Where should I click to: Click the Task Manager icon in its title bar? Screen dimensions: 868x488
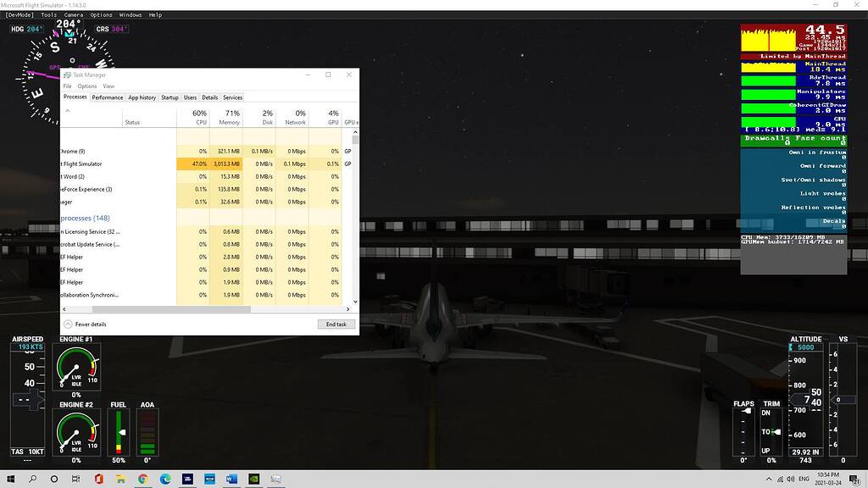68,75
